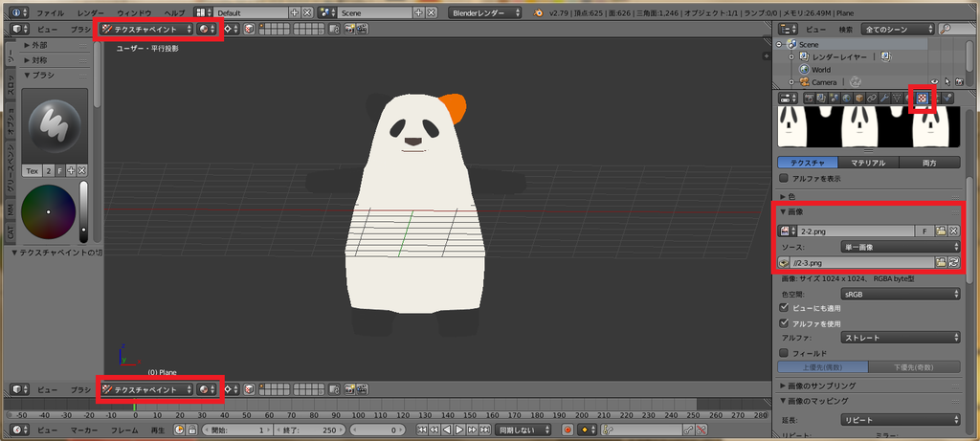980x441 pixels.
Task: Toggle fake user F button for brush
Action: pos(60,170)
